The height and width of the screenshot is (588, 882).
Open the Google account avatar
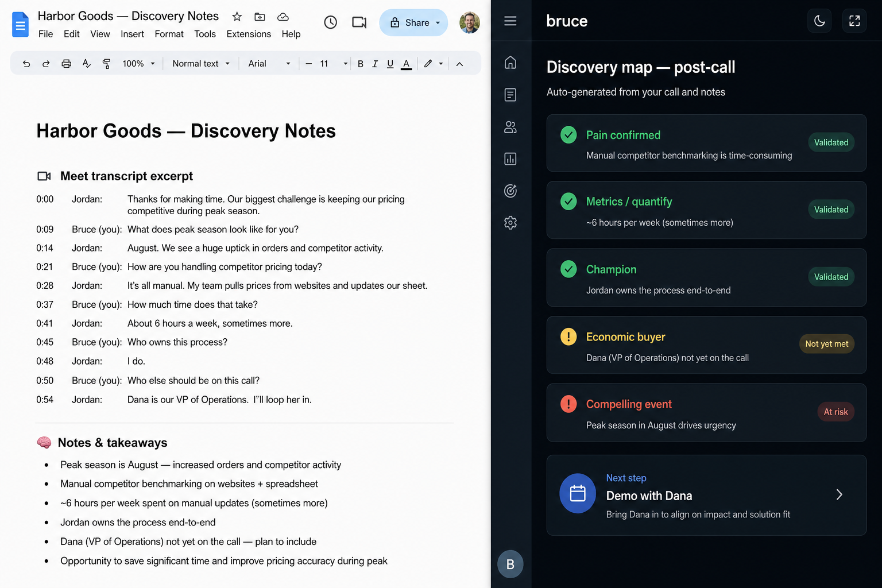pyautogui.click(x=470, y=22)
